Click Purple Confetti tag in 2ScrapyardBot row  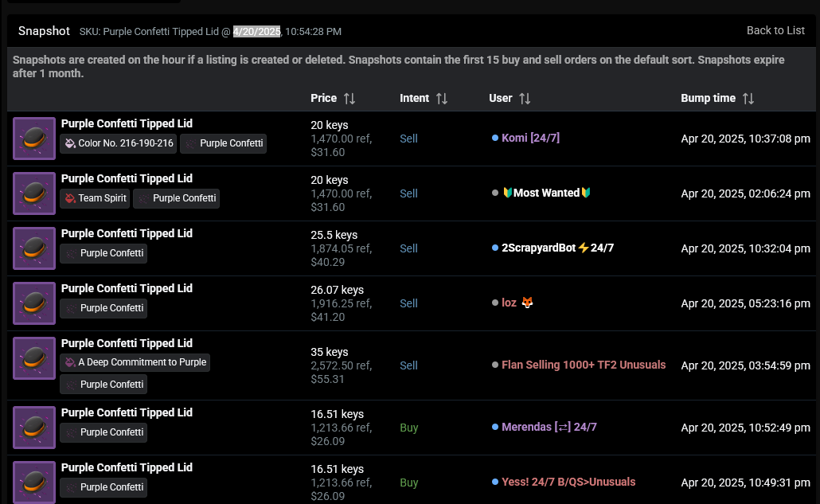click(x=103, y=253)
